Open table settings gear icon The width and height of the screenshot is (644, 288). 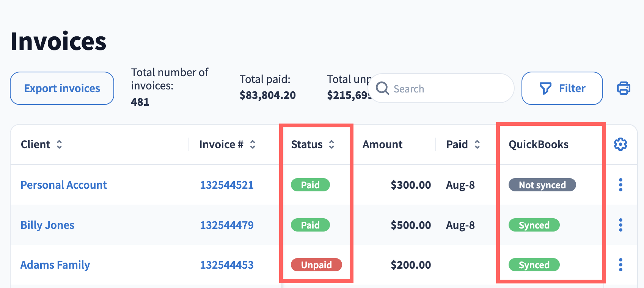620,144
